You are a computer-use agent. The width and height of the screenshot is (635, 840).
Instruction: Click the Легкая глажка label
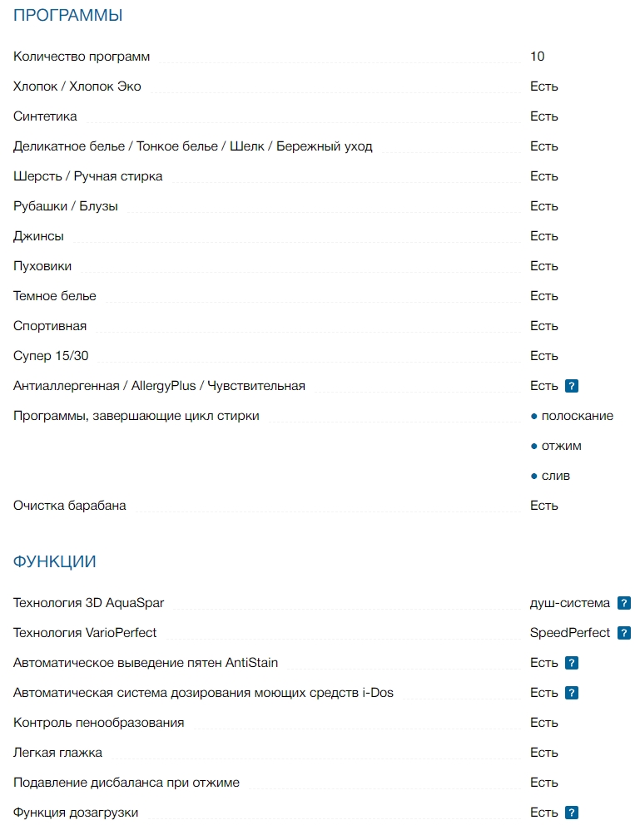(58, 753)
